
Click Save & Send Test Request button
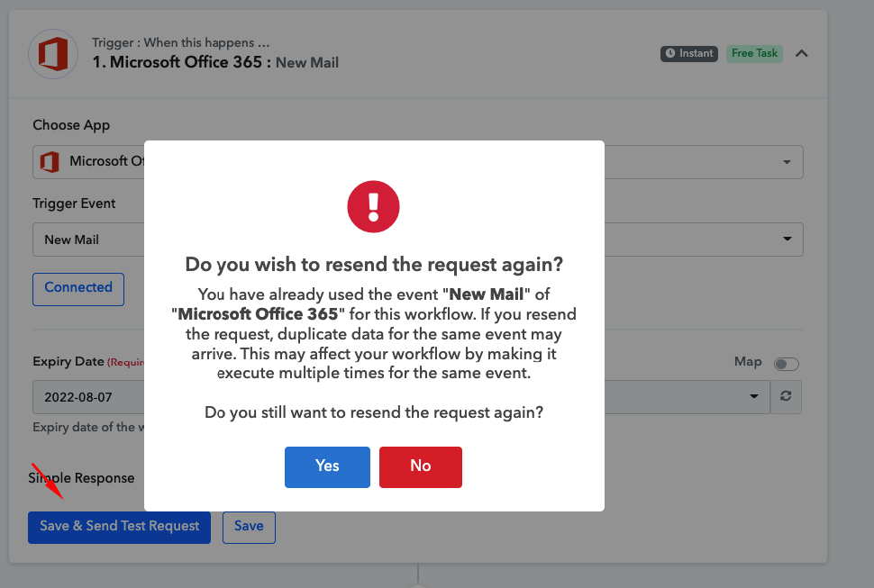(x=119, y=528)
